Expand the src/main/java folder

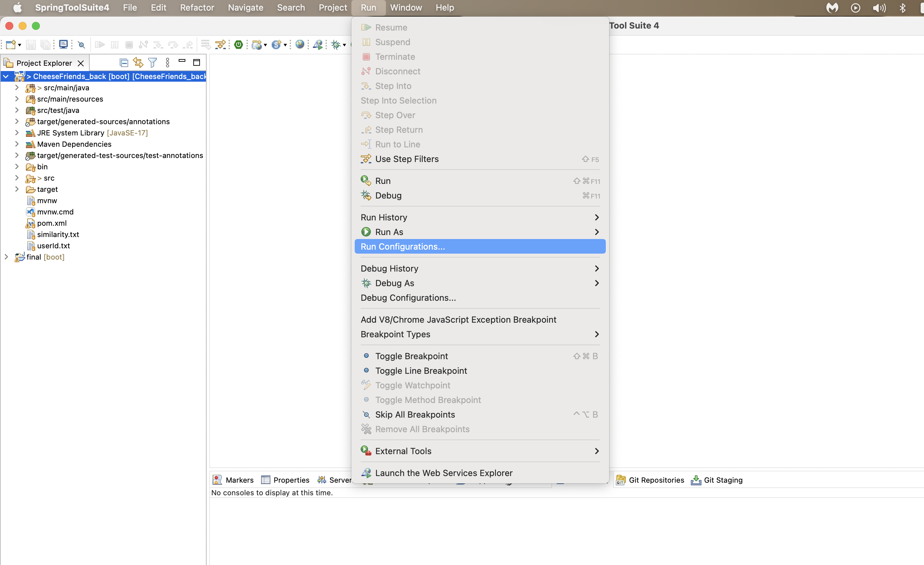click(x=17, y=87)
